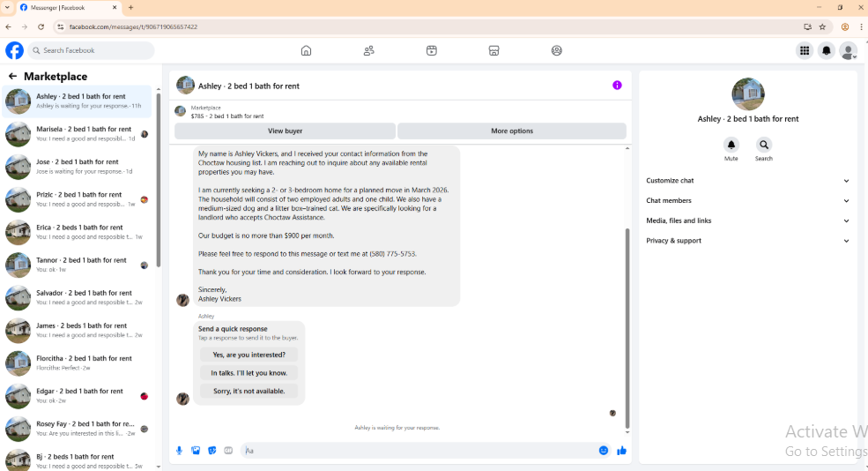Click the back arrow beside Marketplace
The image size is (868, 471).
[12, 76]
